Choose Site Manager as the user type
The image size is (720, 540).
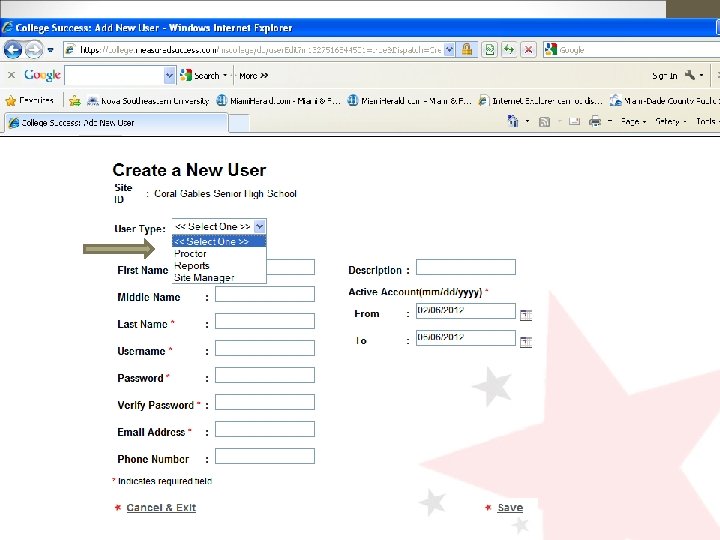(219, 277)
